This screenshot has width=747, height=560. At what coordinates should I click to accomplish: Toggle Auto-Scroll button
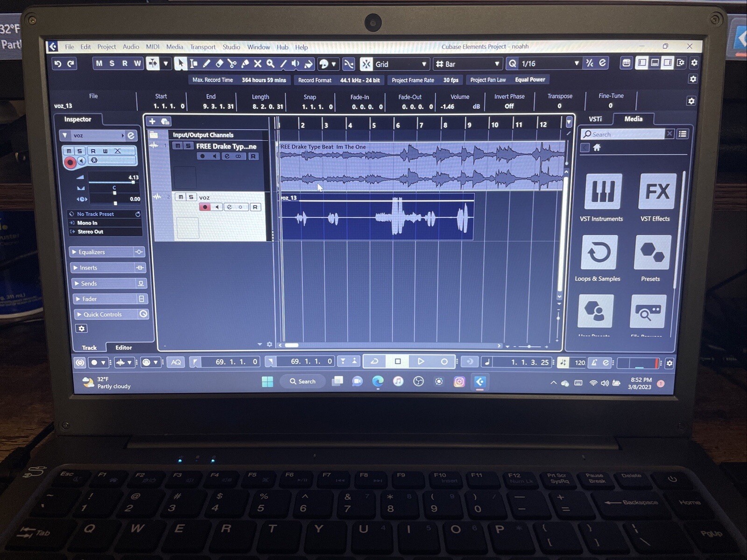click(x=153, y=63)
